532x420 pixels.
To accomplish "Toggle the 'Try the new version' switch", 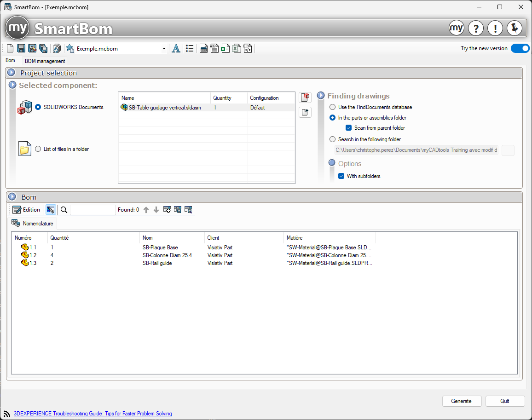I will click(x=520, y=48).
